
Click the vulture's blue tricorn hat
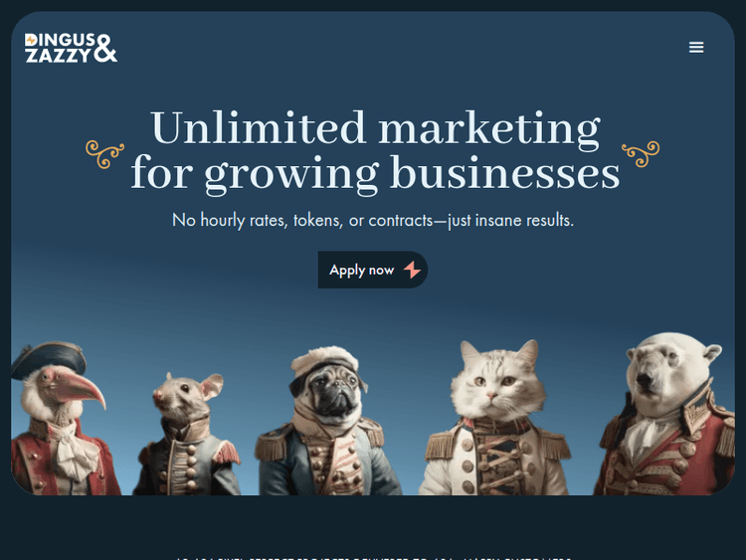coord(48,359)
